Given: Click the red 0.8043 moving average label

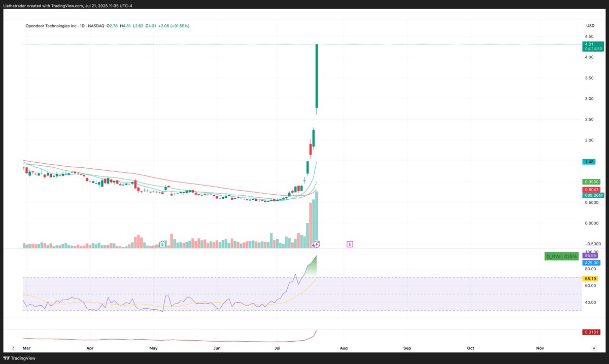Looking at the screenshot, I should pos(591,189).
